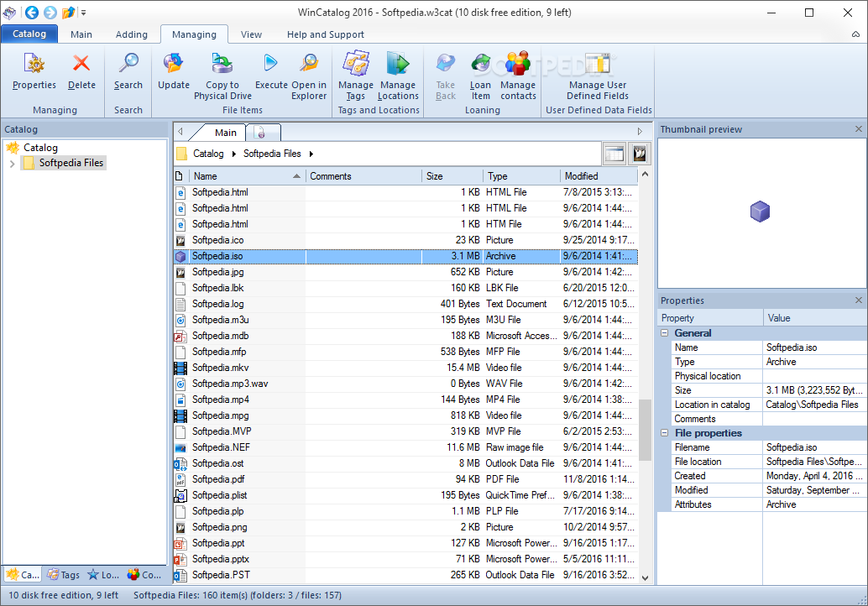Expand breadcrumb arrow after Softpedia Files
Viewport: 868px width, 606px height.
311,154
